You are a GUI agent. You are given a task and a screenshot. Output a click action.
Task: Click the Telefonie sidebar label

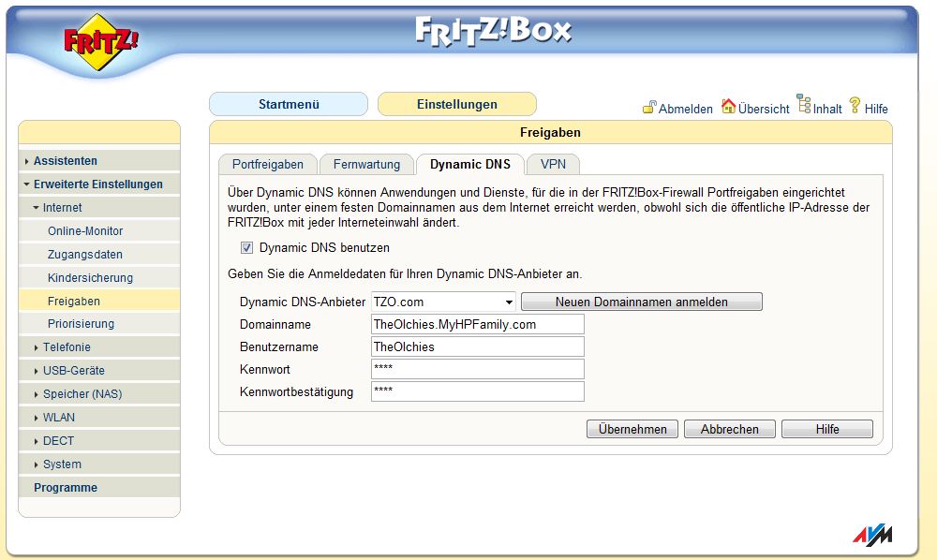67,347
